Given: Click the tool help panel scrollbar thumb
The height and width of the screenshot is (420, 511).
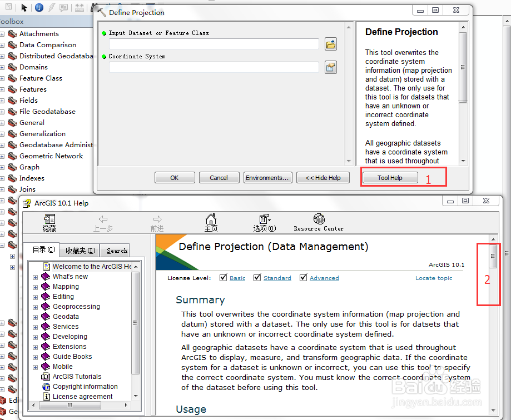Looking at the screenshot, I should pos(463,67).
